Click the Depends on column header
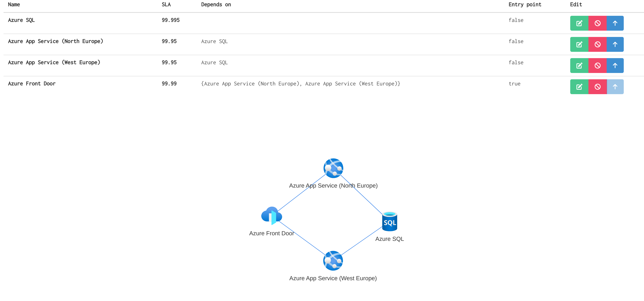Viewport: 644px width, 301px height. (216, 4)
